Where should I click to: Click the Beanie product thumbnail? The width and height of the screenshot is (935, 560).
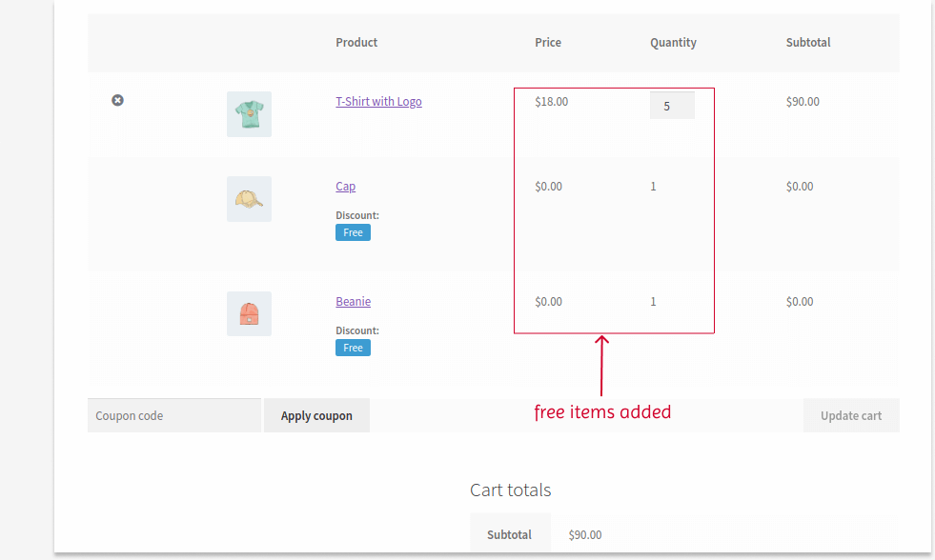pyautogui.click(x=249, y=313)
